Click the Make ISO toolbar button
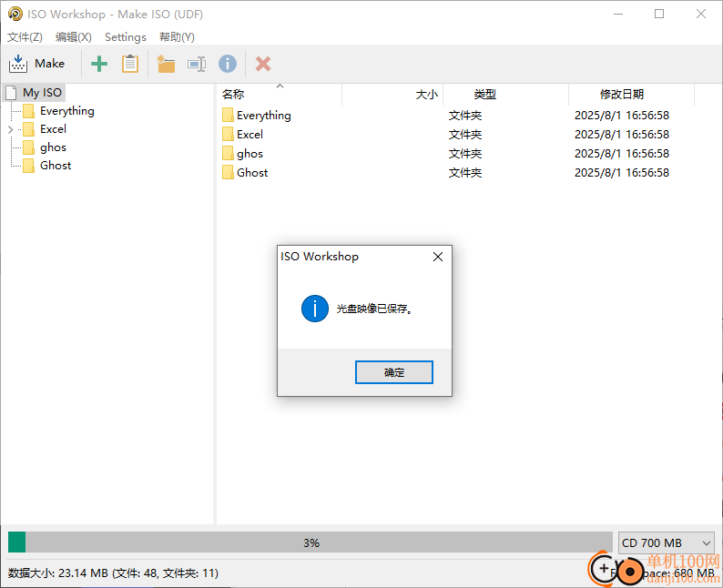Screen dimensions: 723x588 tap(37, 64)
